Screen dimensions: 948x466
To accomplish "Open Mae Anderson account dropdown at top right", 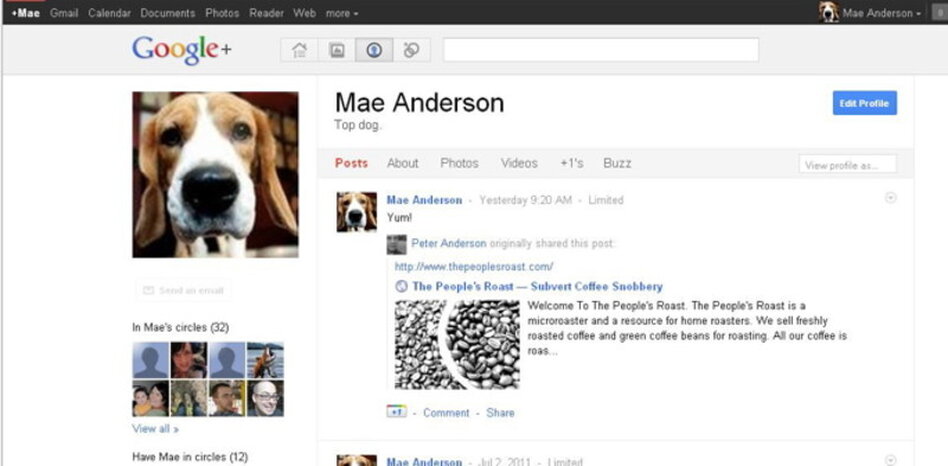I will (x=881, y=13).
